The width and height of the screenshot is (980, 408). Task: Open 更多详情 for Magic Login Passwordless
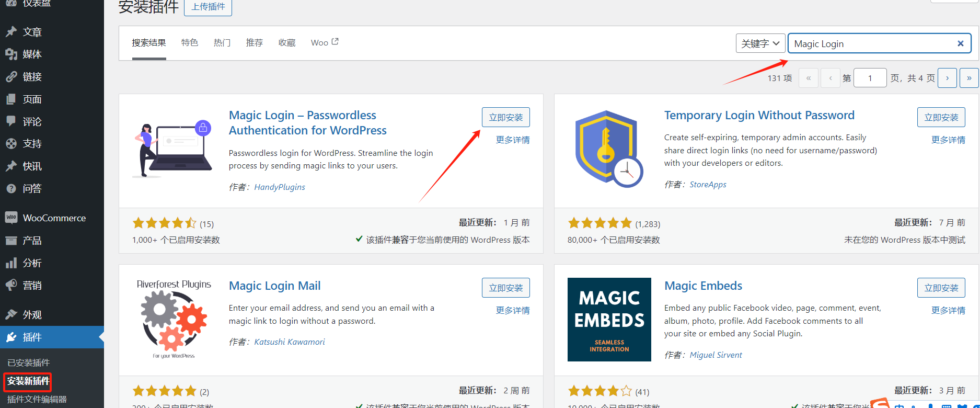(x=513, y=140)
